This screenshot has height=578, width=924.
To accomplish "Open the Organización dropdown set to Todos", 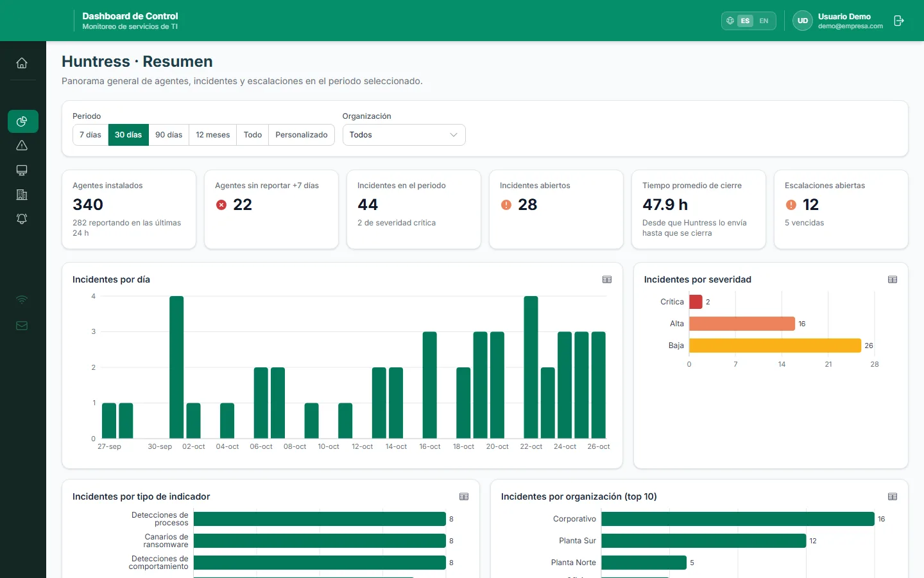I will 404,135.
